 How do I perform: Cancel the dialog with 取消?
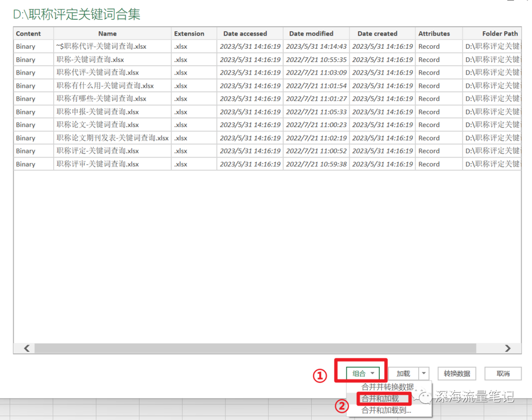click(503, 374)
